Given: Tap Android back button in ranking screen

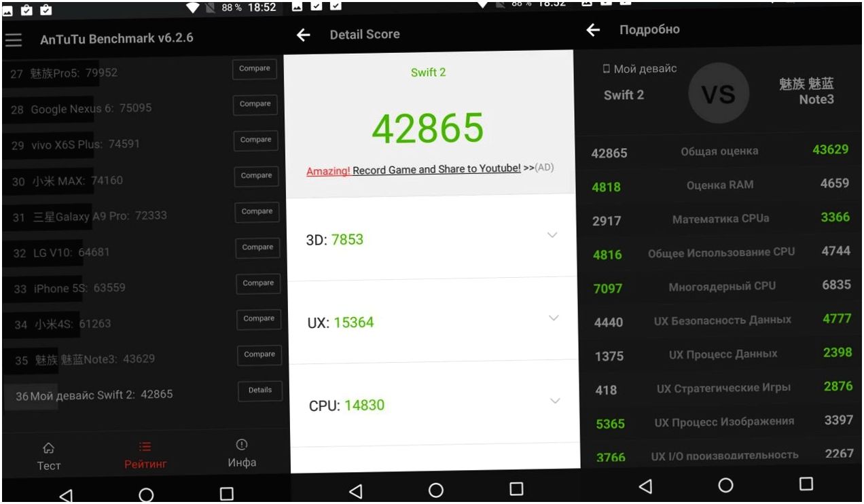Looking at the screenshot, I should coord(66,495).
